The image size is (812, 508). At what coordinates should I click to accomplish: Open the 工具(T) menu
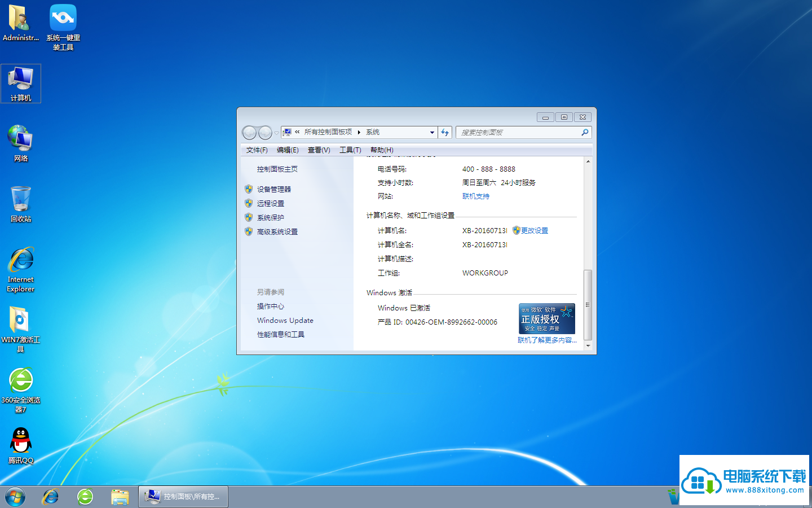(350, 150)
